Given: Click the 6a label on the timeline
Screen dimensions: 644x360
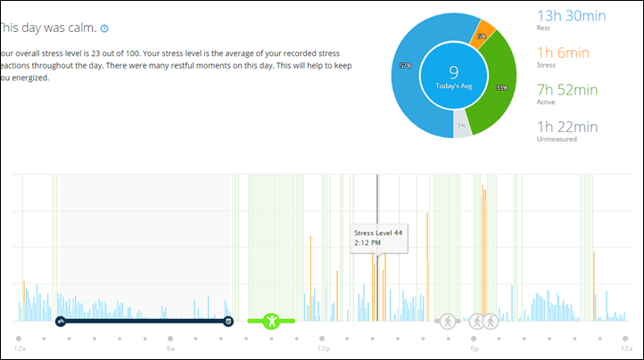Looking at the screenshot, I should tap(169, 339).
